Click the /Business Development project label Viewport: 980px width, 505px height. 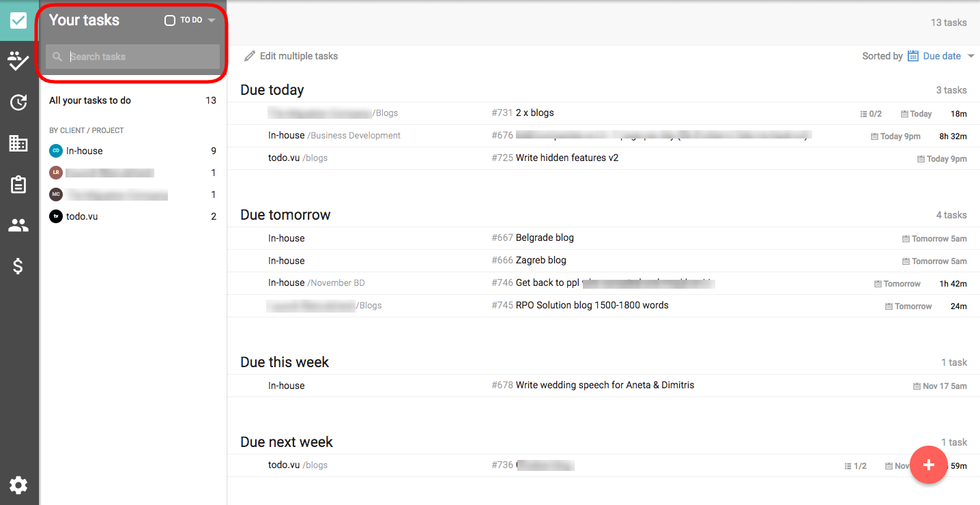point(354,135)
